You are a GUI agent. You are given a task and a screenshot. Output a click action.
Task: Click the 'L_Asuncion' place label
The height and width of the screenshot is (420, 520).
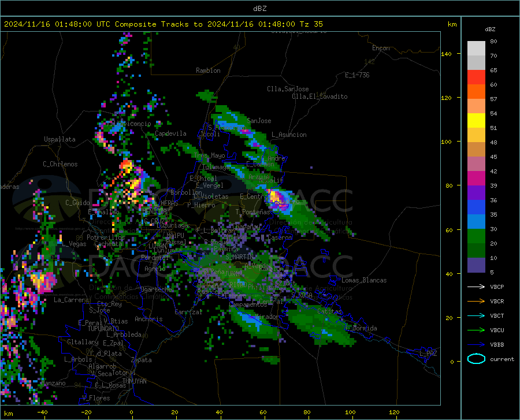pyautogui.click(x=289, y=135)
